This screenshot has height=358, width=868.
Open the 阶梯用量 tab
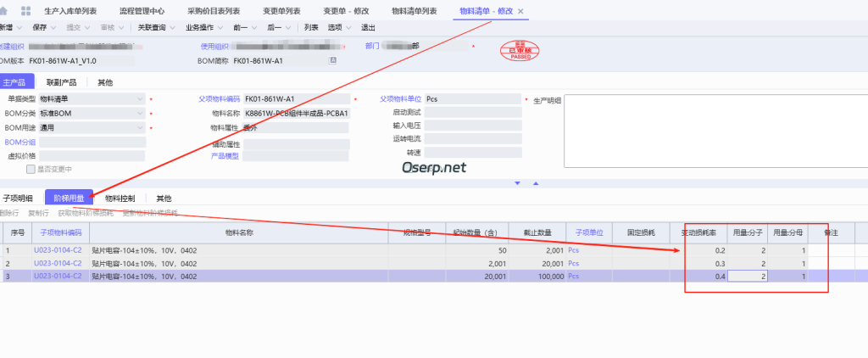point(70,198)
